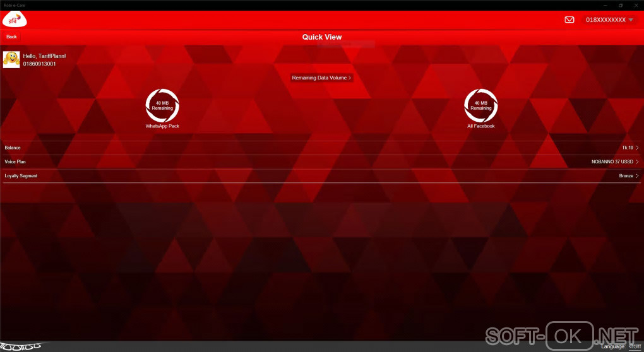This screenshot has height=352, width=644.
Task: Click the Voice Plan row label
Action: [x=15, y=161]
